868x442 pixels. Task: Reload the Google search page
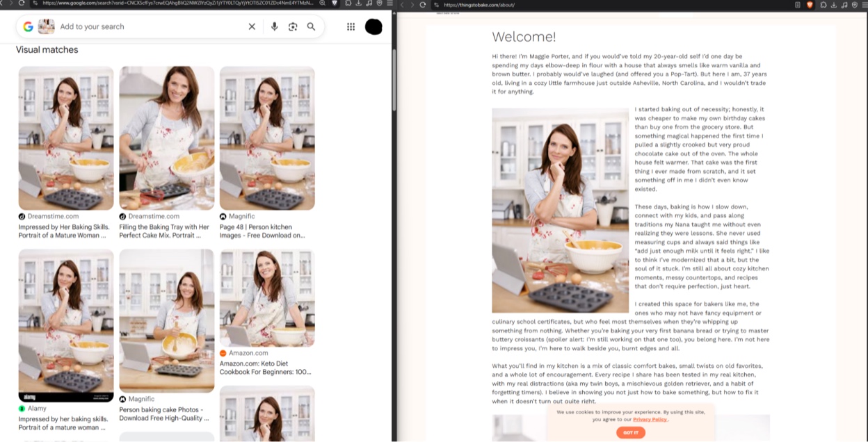pyautogui.click(x=22, y=3)
